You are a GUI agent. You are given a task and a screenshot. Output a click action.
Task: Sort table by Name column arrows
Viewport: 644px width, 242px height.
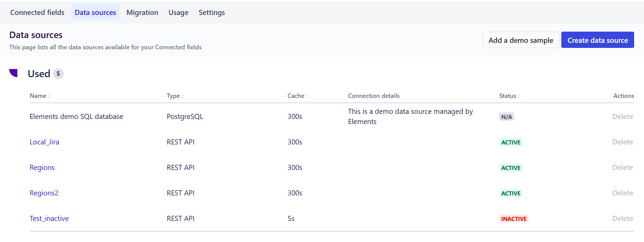pos(49,96)
